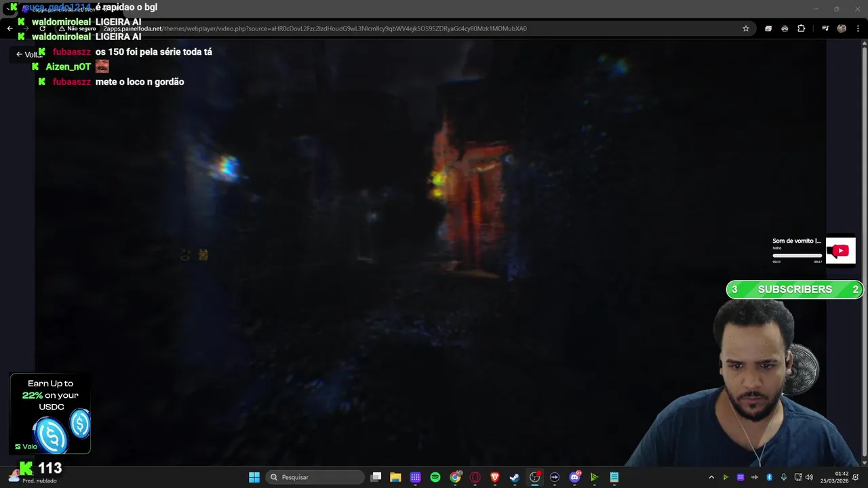Open the notification bell in the tray
The width and height of the screenshot is (868, 488).
(x=857, y=477)
